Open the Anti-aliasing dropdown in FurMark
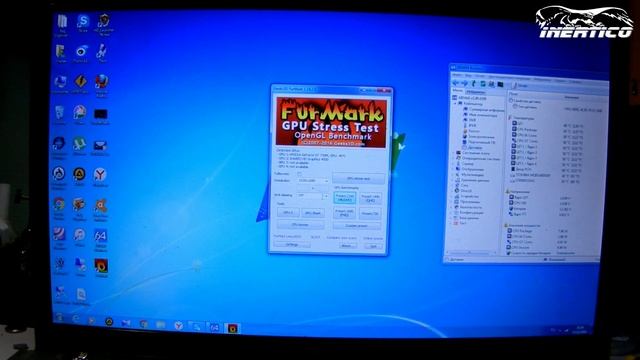The width and height of the screenshot is (640, 360). [x=312, y=196]
